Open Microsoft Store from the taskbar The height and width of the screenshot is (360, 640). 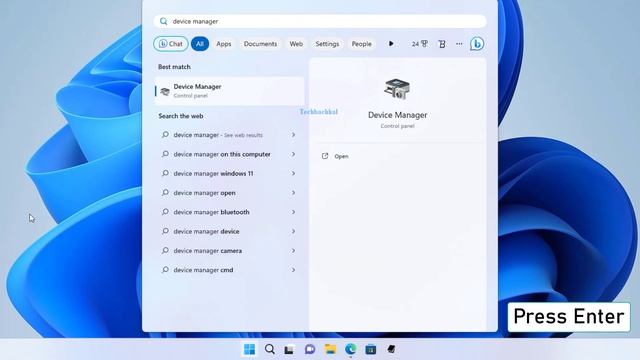pos(371,349)
